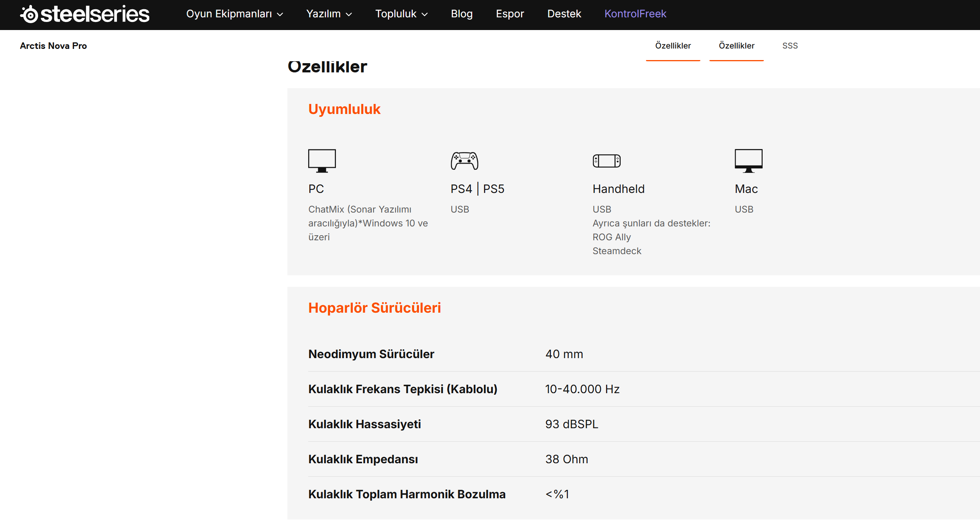This screenshot has width=980, height=521.
Task: Click the Handheld platform label
Action: (x=619, y=189)
